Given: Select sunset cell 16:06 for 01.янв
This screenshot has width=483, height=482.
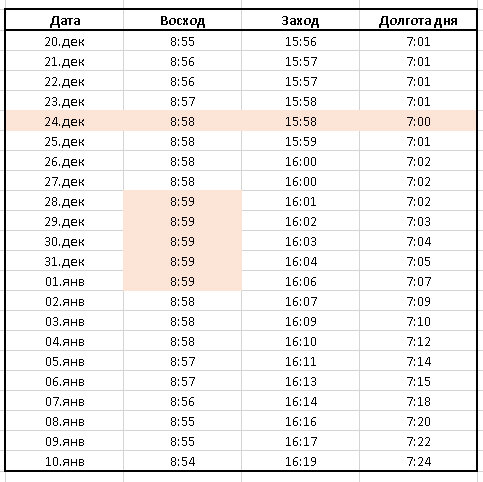Looking at the screenshot, I should tap(300, 281).
